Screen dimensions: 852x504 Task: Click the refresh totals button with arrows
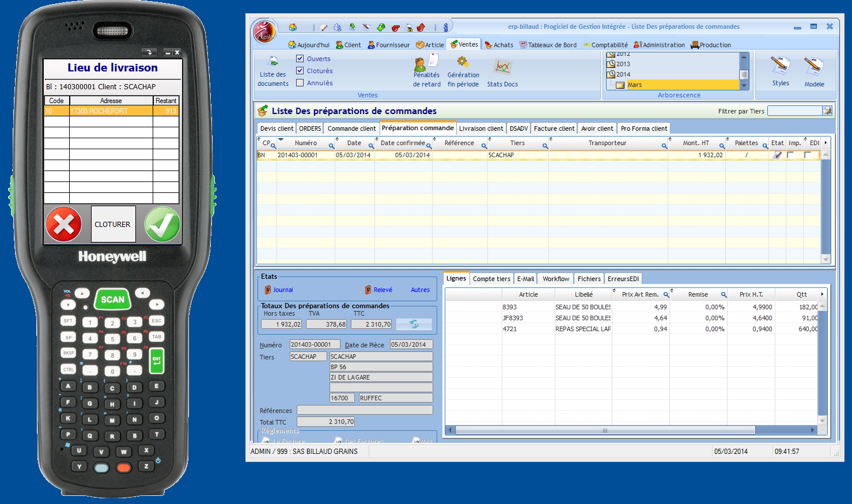point(414,324)
